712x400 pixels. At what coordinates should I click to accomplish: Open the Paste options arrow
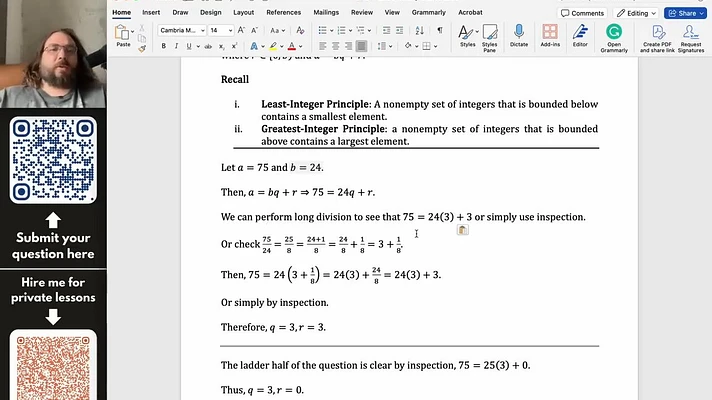click(x=133, y=32)
